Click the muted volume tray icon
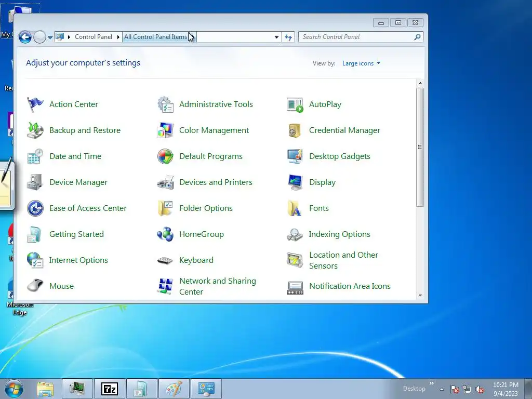Image resolution: width=532 pixels, height=399 pixels. click(x=480, y=390)
